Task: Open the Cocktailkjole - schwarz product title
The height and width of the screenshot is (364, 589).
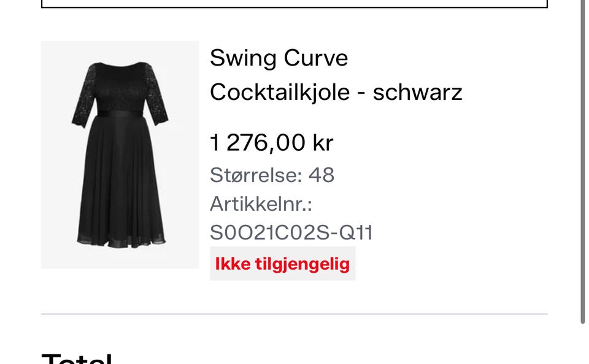Action: (x=335, y=93)
